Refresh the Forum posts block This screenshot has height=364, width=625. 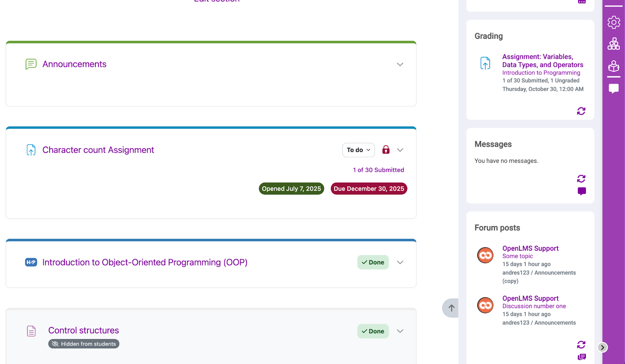[x=581, y=344]
